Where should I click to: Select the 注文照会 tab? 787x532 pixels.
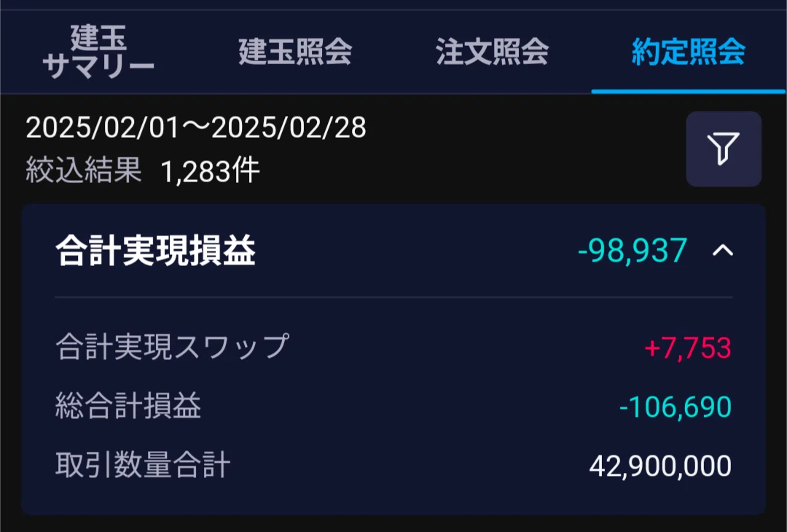492,51
